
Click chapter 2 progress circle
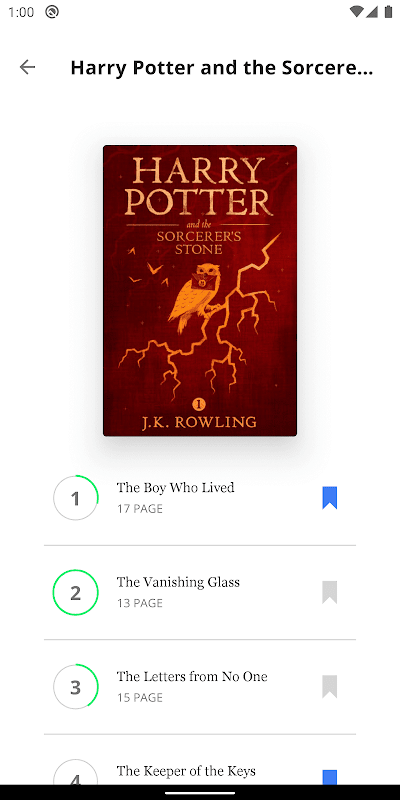[76, 592]
